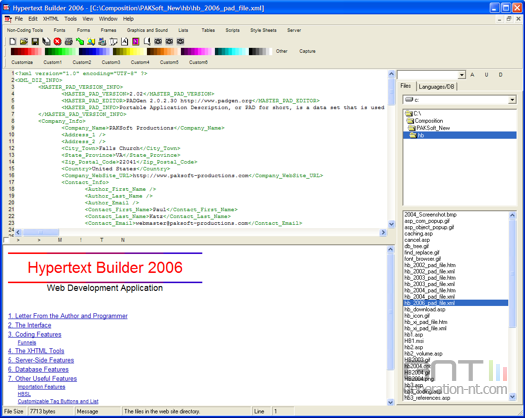Open the Non-Coding Tools menu group
525x418 pixels.
(x=25, y=30)
